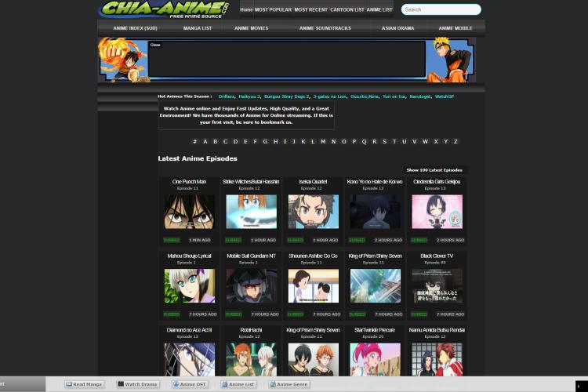The height and width of the screenshot is (392, 588).
Task: Open the Narutoget link
Action: point(420,96)
